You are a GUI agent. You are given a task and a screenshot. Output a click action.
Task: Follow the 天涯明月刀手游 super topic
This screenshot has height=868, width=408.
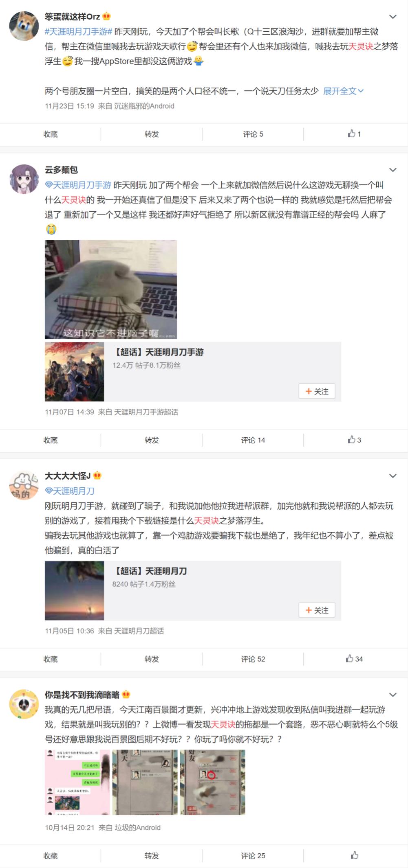click(317, 391)
